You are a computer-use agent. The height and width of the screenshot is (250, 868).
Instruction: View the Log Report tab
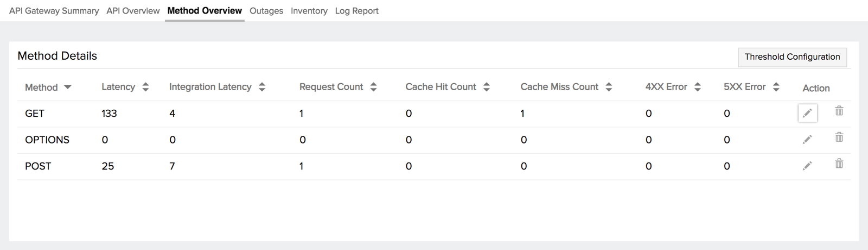click(356, 11)
